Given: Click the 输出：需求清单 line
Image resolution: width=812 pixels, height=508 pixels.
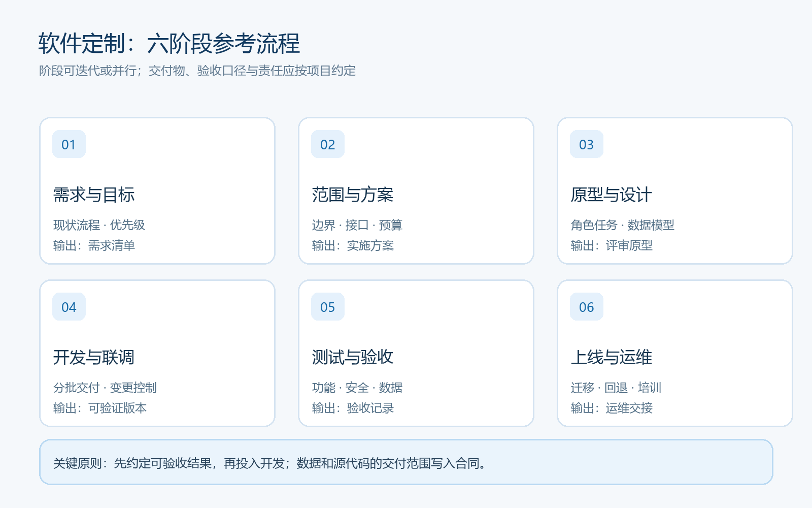Looking at the screenshot, I should [x=94, y=246].
